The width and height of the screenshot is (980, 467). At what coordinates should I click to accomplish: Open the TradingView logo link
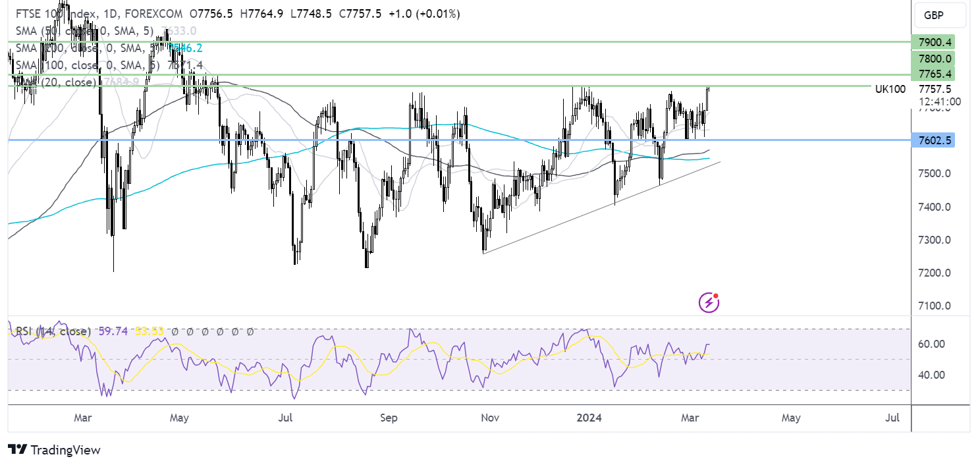tap(55, 450)
